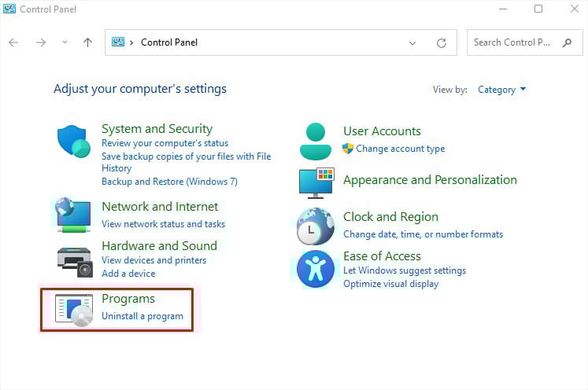Click the Network and Internet globe icon
Image resolution: width=588 pixels, height=390 pixels.
click(73, 215)
